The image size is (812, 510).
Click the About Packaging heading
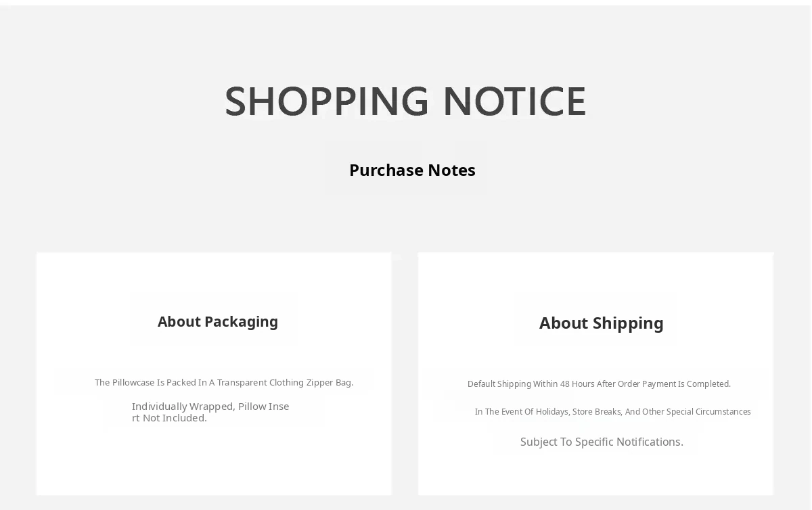218,322
